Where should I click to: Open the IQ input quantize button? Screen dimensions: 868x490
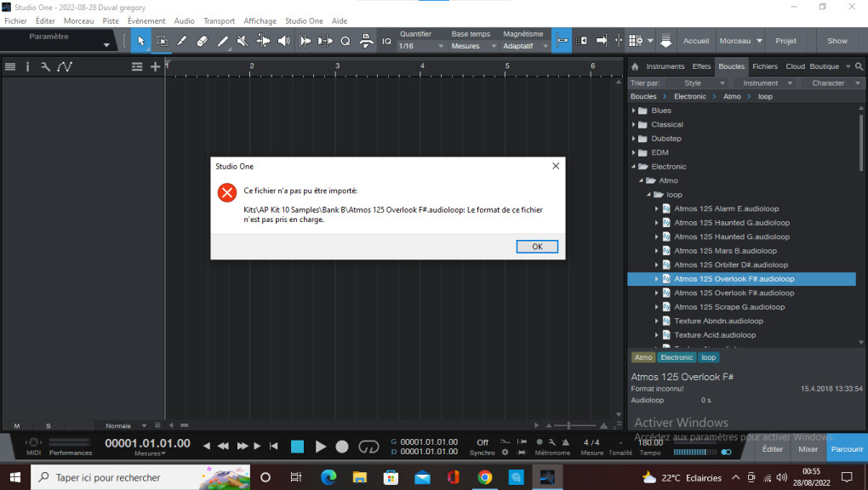pyautogui.click(x=386, y=41)
